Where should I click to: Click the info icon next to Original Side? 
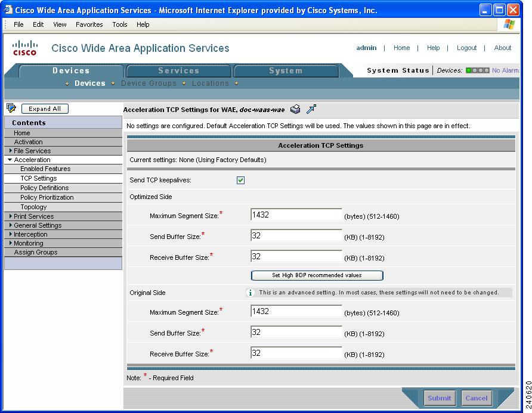tap(250, 293)
